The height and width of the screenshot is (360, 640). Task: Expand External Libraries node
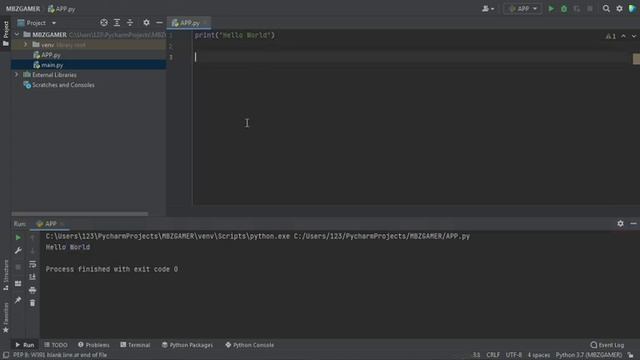click(17, 75)
